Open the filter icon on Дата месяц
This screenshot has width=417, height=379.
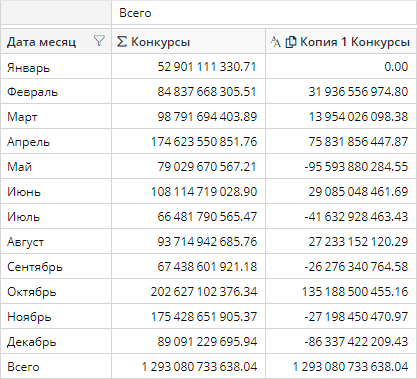click(x=99, y=41)
